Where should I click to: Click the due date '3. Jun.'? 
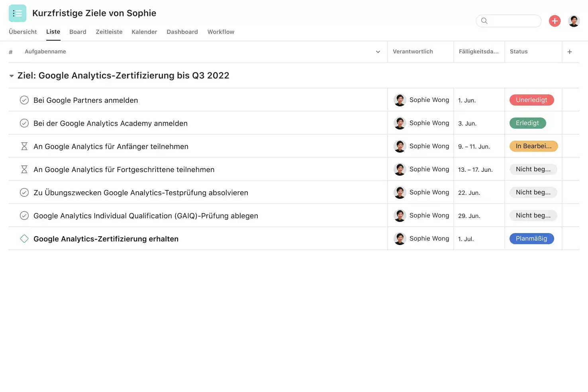click(467, 123)
